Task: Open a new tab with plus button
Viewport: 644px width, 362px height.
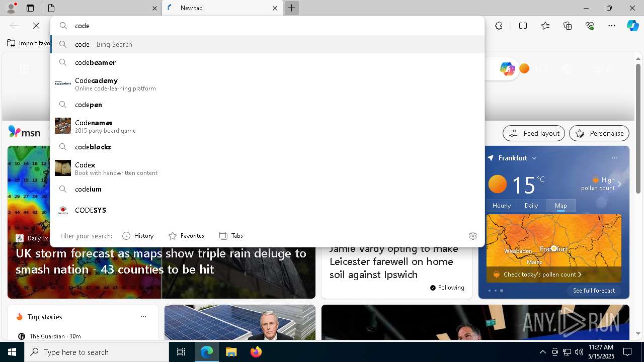Action: click(x=291, y=8)
